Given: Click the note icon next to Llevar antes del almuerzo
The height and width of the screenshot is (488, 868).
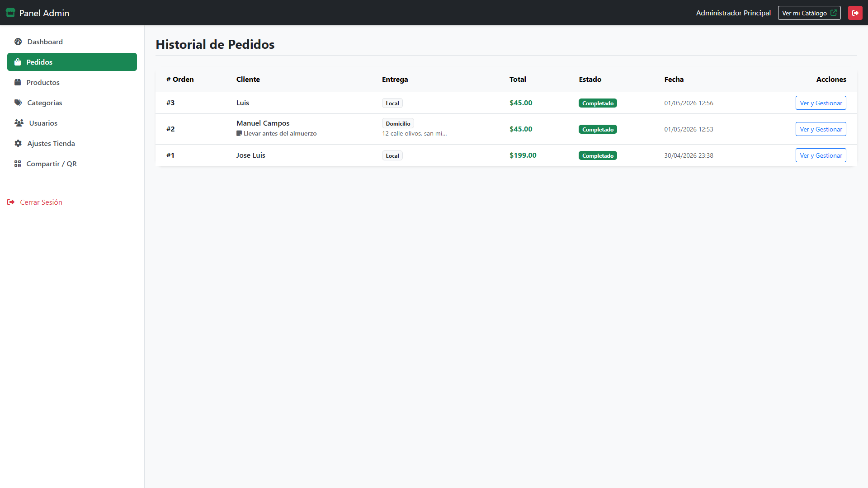Looking at the screenshot, I should [x=239, y=133].
